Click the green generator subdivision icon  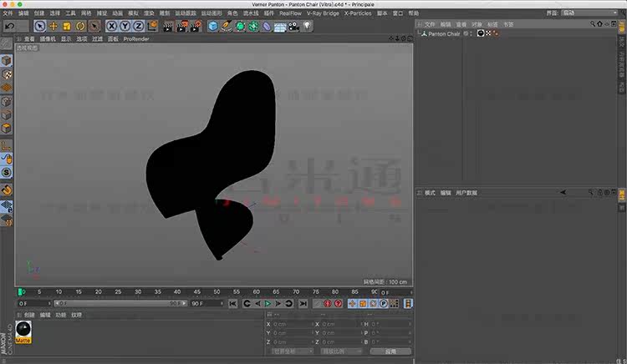[240, 27]
